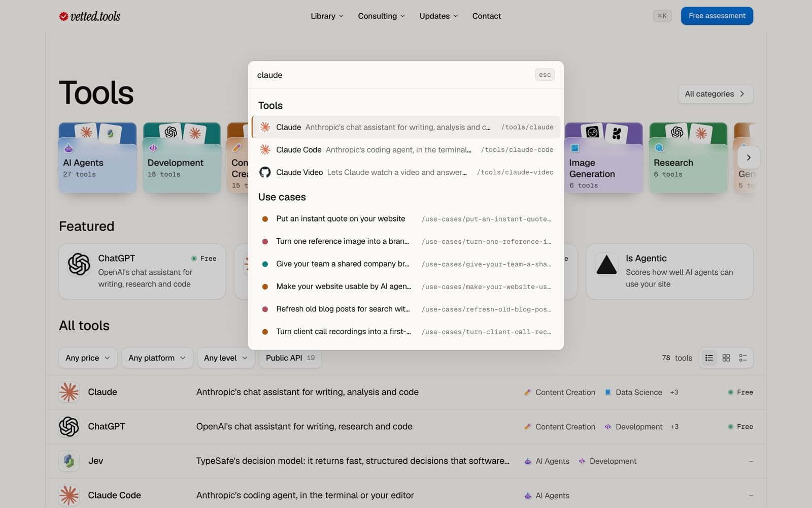Click the ChatGPT name in All tools list
The width and height of the screenshot is (812, 508).
106,427
